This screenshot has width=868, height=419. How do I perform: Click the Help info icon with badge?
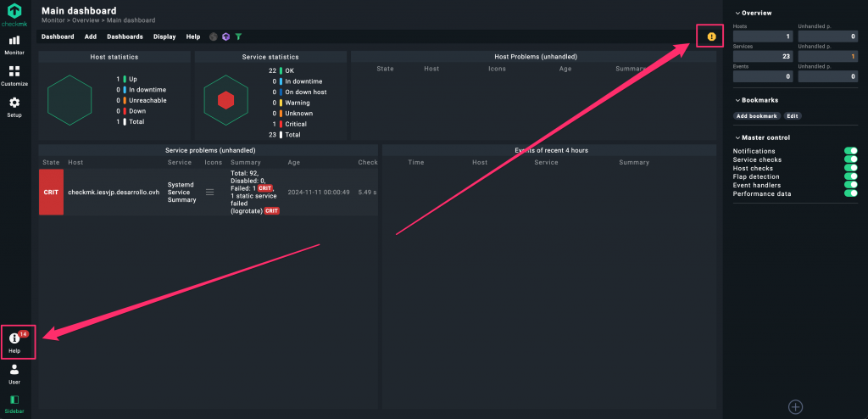(14, 341)
